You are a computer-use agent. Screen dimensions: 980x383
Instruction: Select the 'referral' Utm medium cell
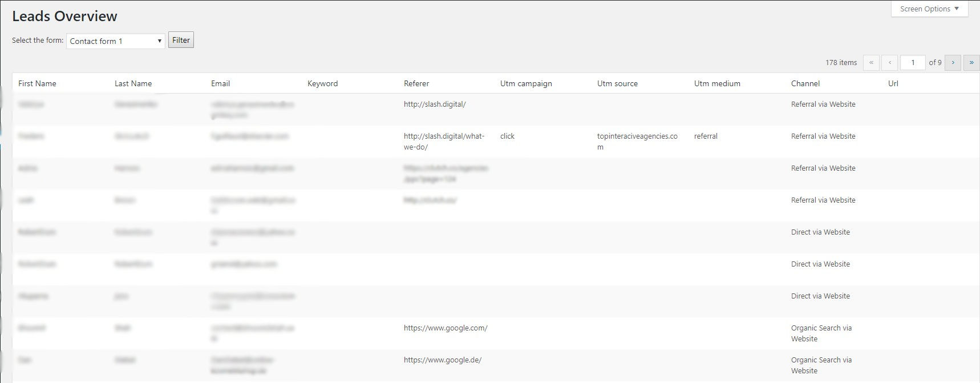pos(706,136)
